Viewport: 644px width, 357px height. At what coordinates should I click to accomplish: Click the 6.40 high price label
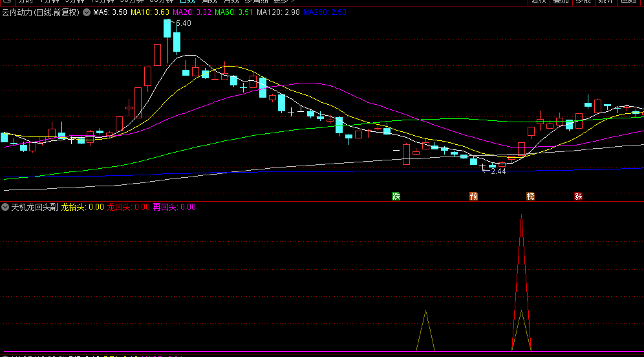coord(184,23)
